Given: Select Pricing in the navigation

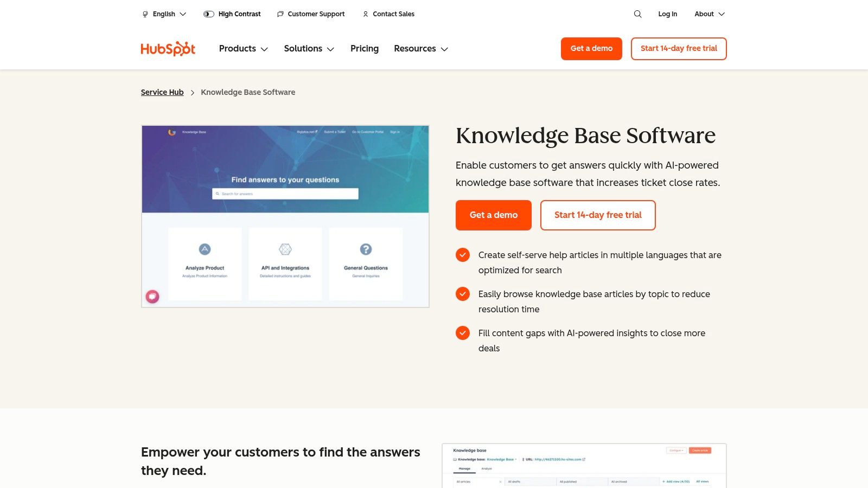Looking at the screenshot, I should [x=364, y=49].
